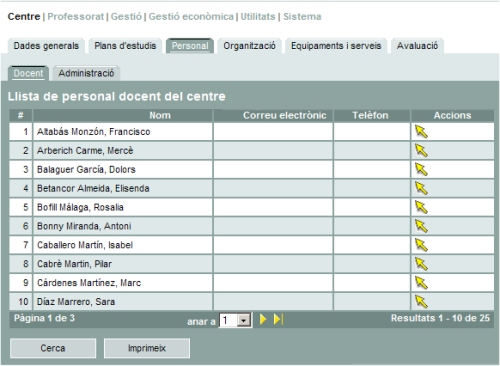Image resolution: width=500 pixels, height=366 pixels.
Task: Select the Personal tab
Action: (x=190, y=46)
